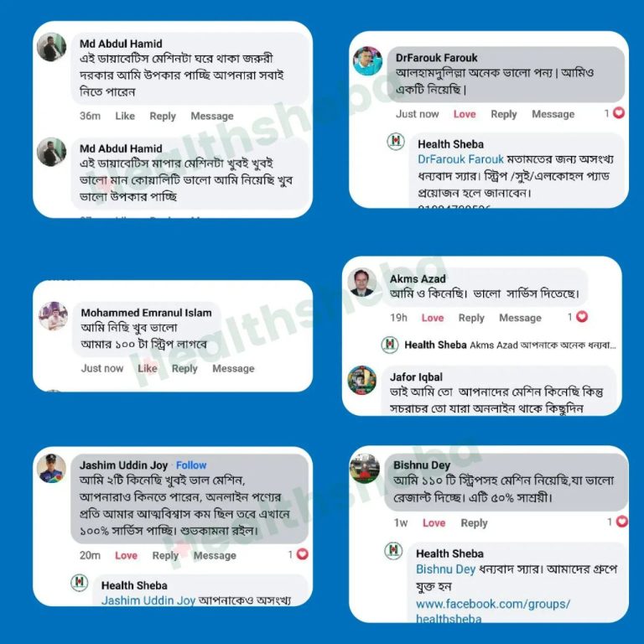Screen dimensions: 644x644
Task: Follow Jashim Uddin Joy
Action: [191, 465]
